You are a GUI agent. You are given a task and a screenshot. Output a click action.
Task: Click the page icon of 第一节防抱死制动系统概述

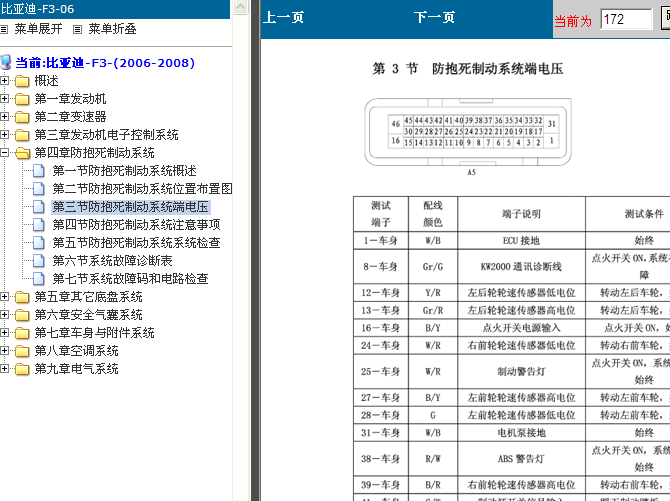[x=38, y=171]
